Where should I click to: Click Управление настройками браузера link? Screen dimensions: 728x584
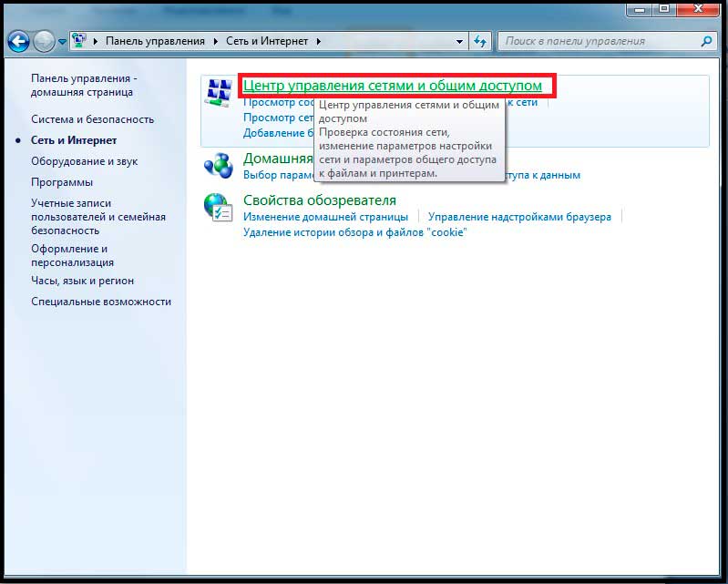(519, 217)
